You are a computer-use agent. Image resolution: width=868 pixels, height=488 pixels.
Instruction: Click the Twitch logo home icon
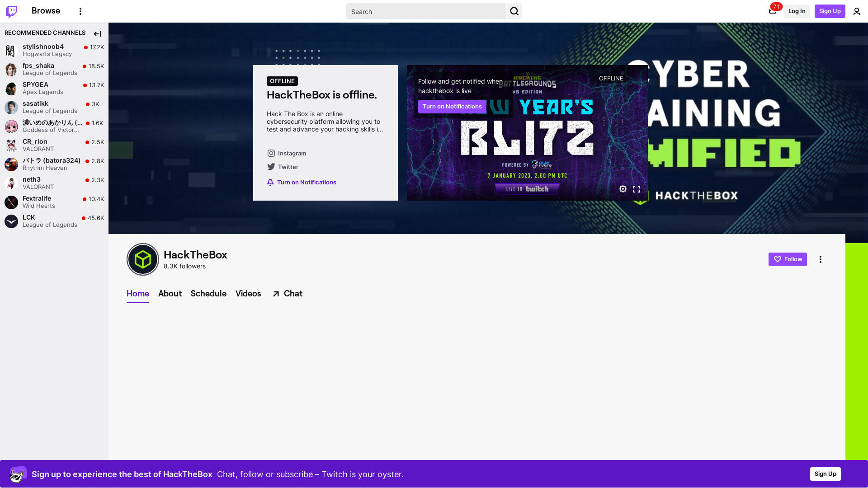point(11,11)
